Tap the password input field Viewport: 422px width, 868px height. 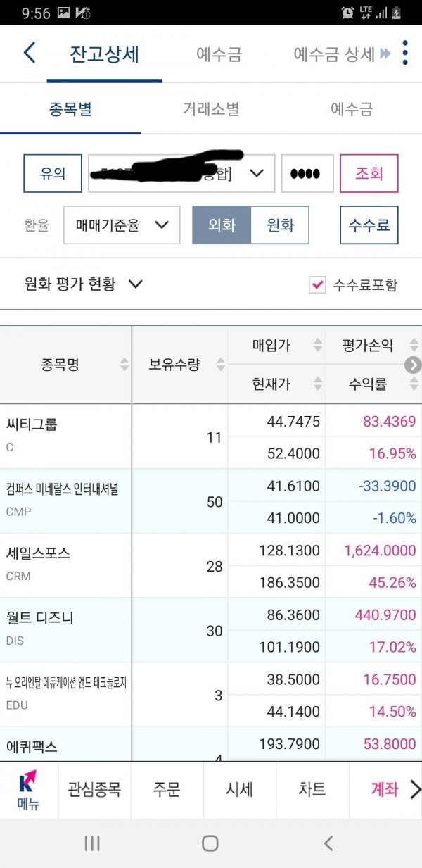(x=307, y=173)
